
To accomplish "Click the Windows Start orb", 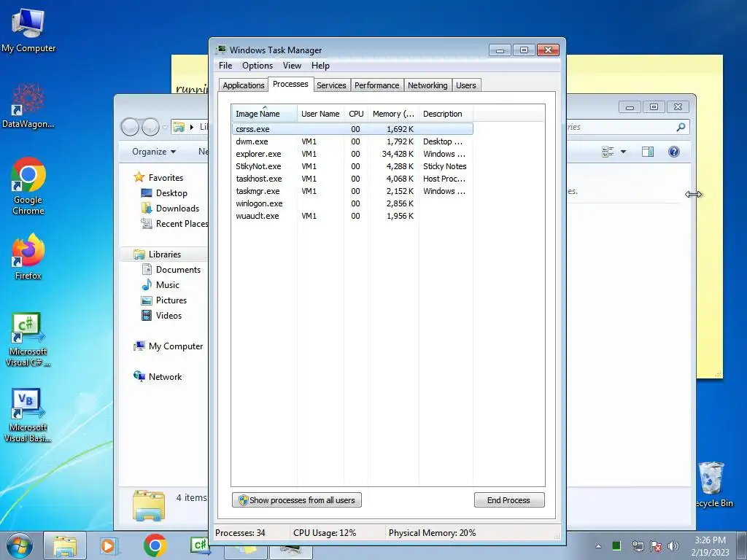I will pos(20,545).
